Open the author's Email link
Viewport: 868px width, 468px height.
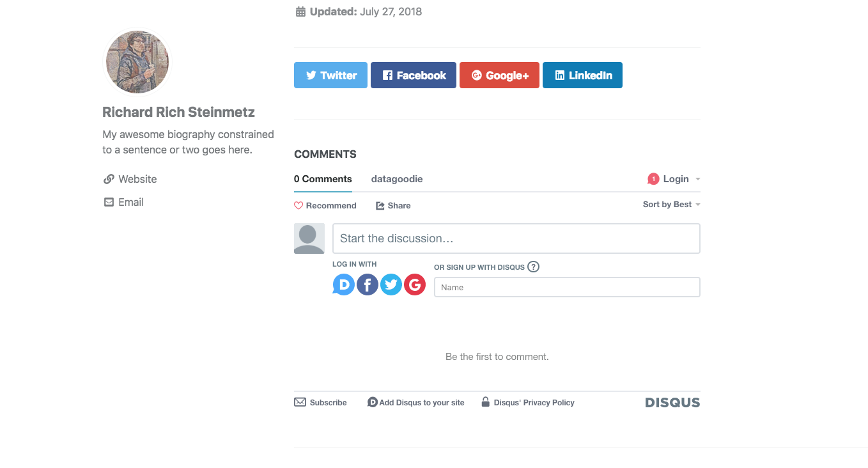[123, 202]
